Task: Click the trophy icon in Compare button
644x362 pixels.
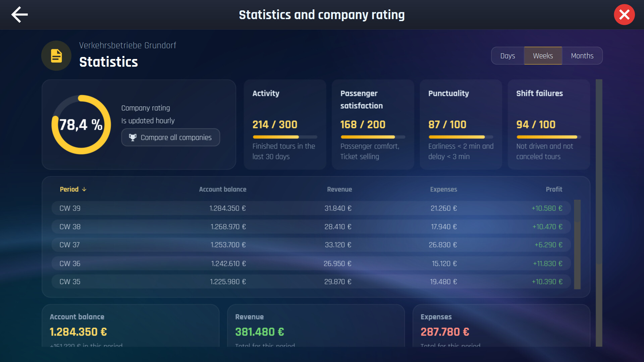Action: pos(133,137)
